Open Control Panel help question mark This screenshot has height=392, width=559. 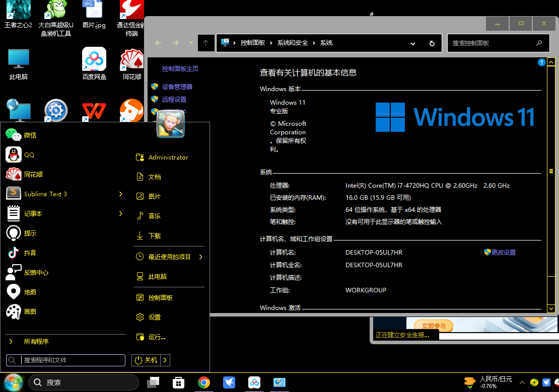pos(541,62)
